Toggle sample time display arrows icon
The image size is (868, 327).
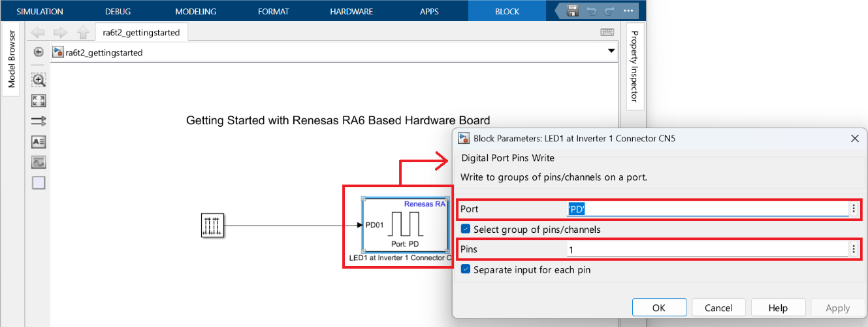pos(39,121)
